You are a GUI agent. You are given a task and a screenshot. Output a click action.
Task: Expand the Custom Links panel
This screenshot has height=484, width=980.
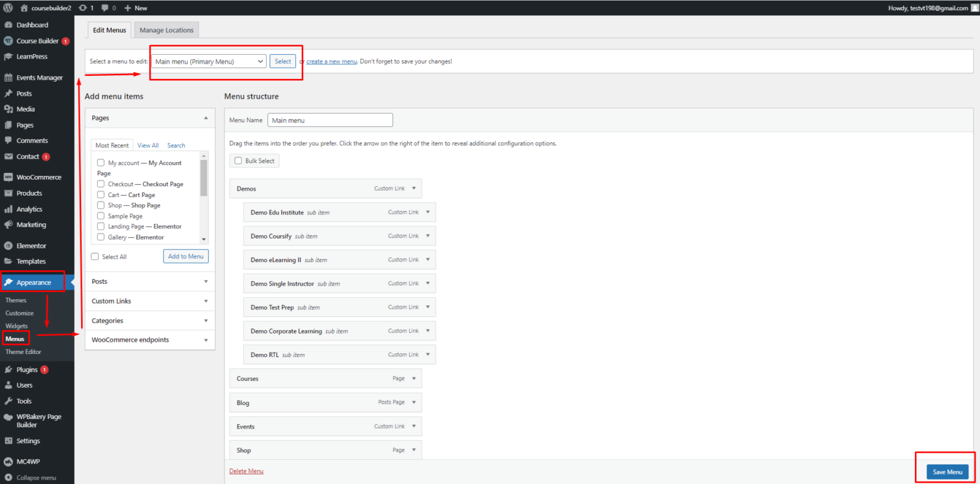(150, 301)
